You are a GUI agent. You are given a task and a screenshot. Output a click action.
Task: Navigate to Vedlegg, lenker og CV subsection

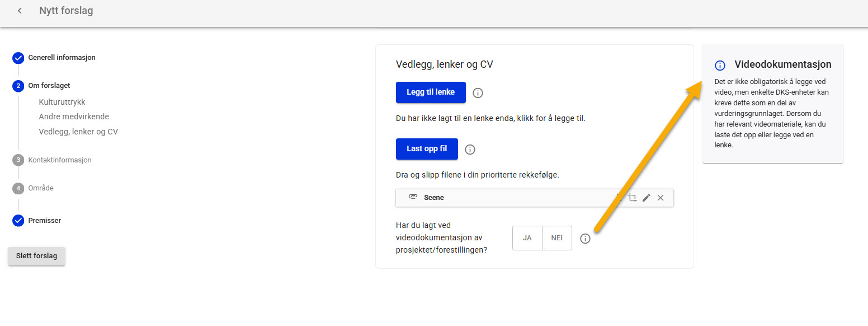click(x=78, y=132)
